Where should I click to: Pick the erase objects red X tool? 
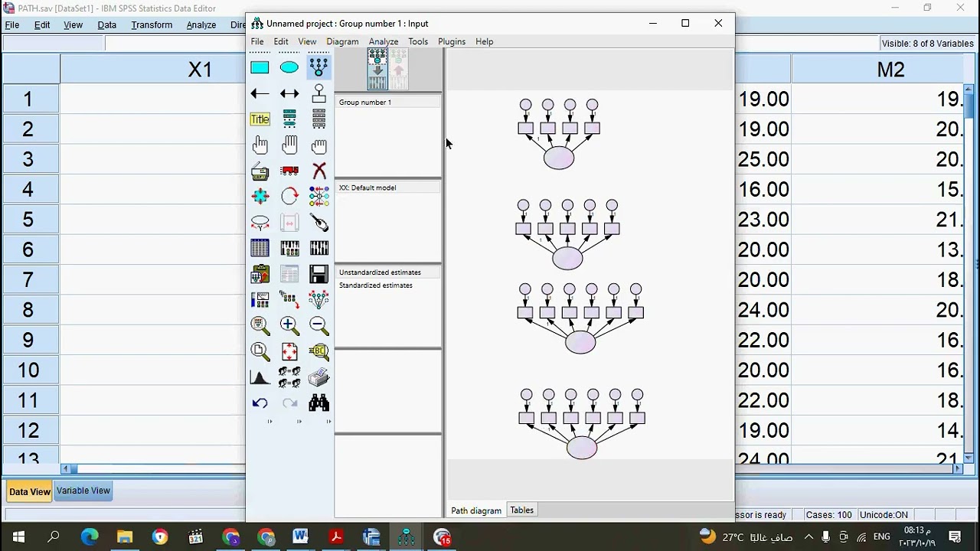[x=318, y=171]
